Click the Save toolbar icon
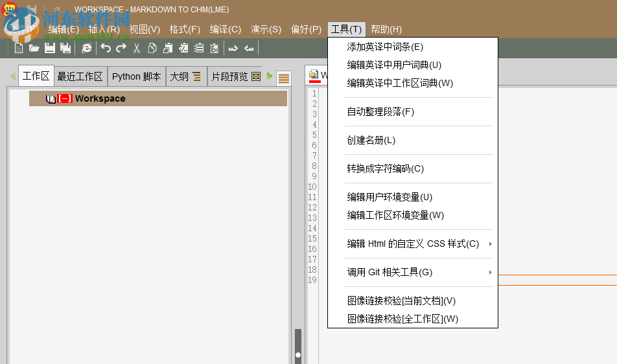Viewport: 617px width, 364px height. 49,49
